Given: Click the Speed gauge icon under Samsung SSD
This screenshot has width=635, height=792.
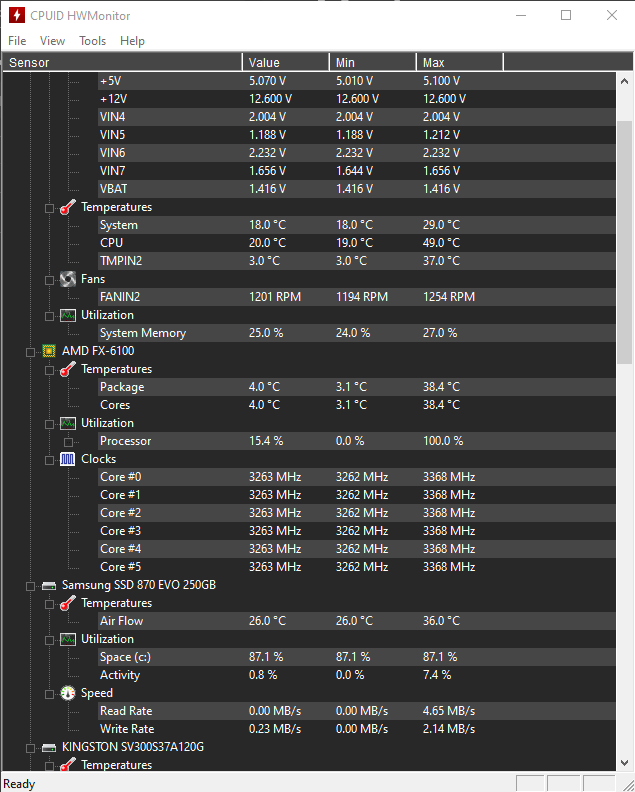Looking at the screenshot, I should [x=68, y=693].
